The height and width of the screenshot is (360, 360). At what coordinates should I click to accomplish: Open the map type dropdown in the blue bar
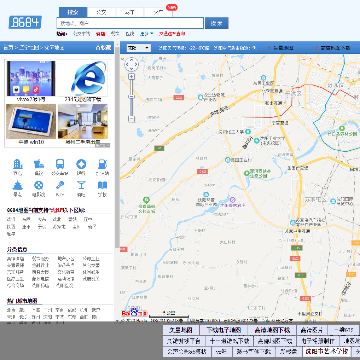(x=139, y=48)
